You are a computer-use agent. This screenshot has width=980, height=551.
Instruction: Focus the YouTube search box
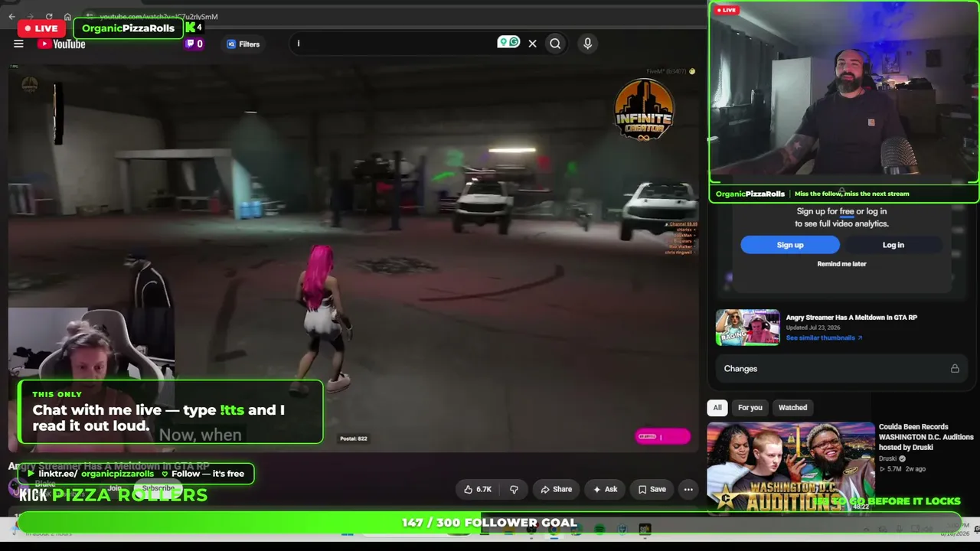[x=394, y=44]
